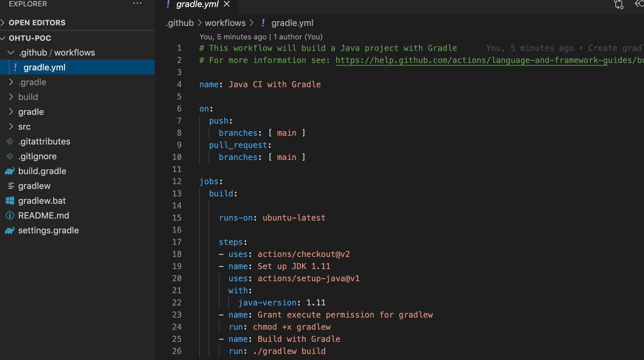Click the git icon beside .gitignore
Viewport: 644px width, 360px height.
click(10, 156)
